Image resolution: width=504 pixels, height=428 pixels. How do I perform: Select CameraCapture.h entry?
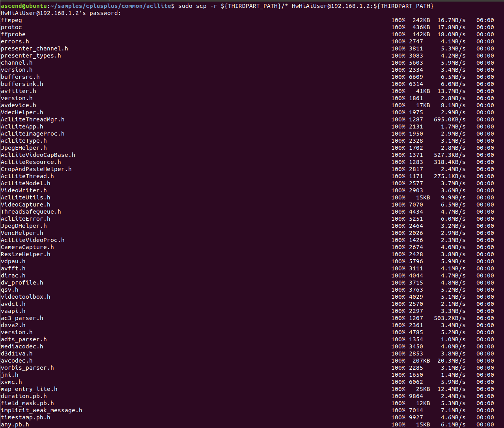coord(27,247)
